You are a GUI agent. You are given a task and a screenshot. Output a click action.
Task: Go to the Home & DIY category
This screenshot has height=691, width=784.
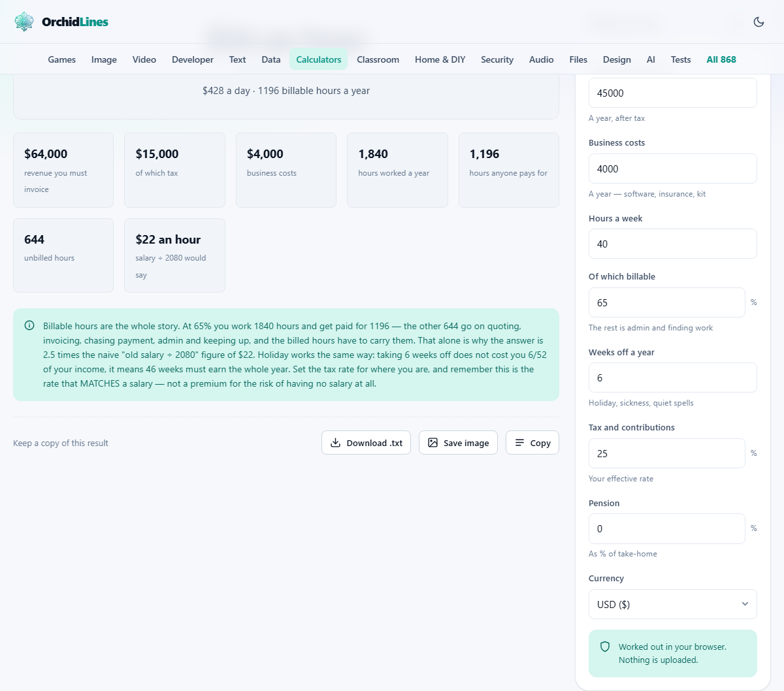440,59
